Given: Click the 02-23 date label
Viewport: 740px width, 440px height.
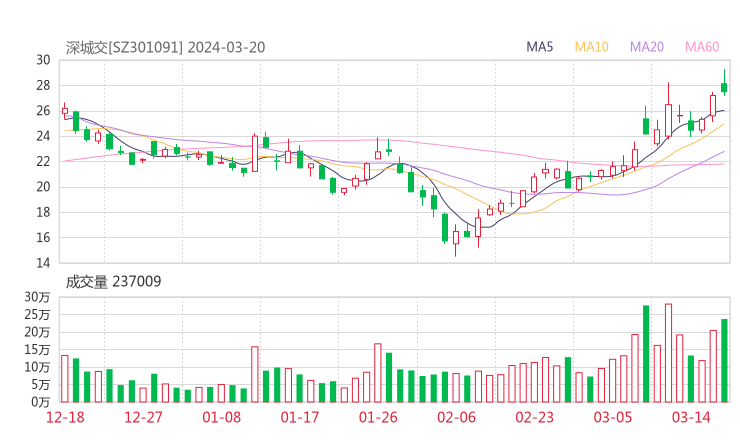Looking at the screenshot, I should [534, 417].
